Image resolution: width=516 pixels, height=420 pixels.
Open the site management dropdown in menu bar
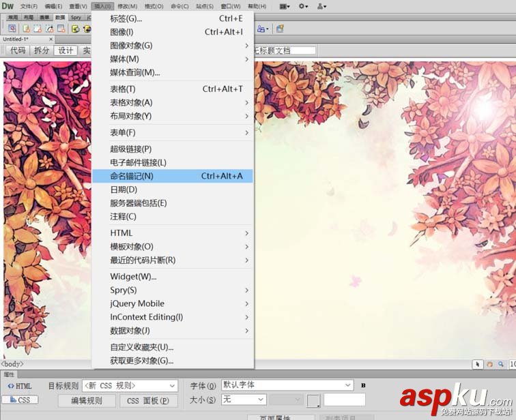(x=321, y=6)
